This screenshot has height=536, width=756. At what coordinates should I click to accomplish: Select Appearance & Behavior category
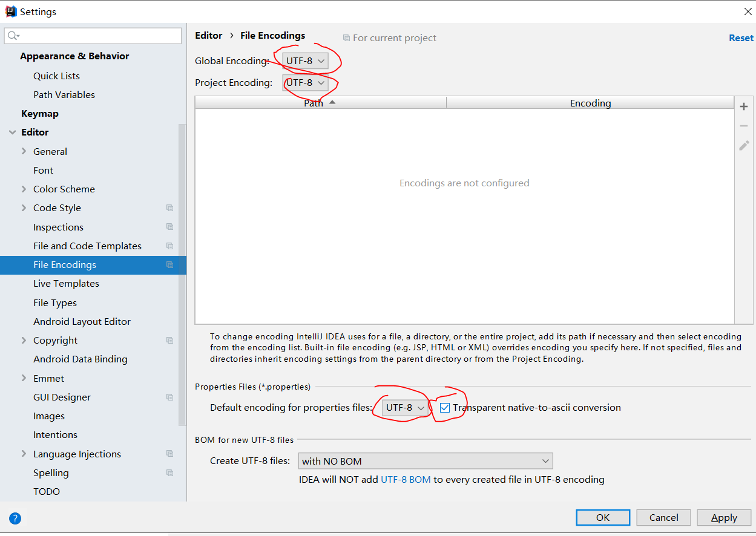74,56
